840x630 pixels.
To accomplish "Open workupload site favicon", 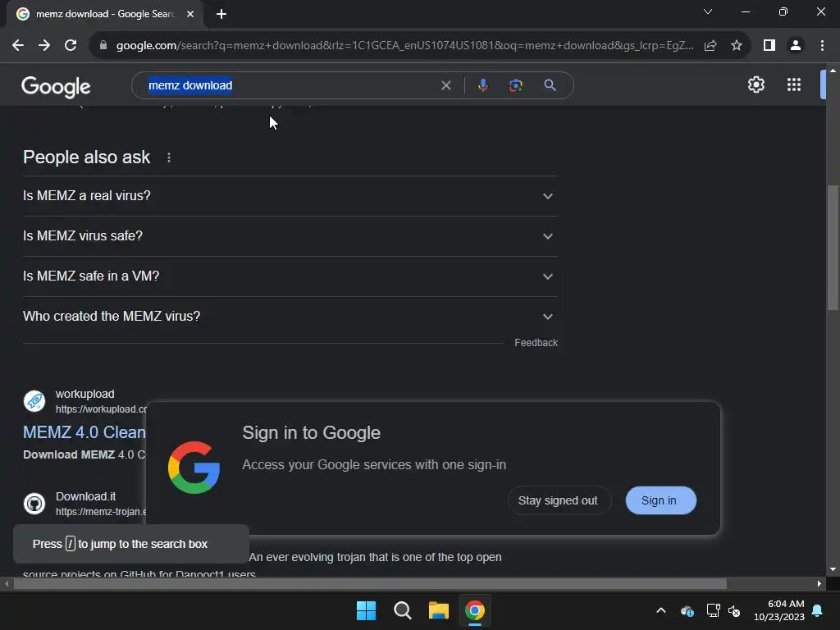I will coord(34,401).
